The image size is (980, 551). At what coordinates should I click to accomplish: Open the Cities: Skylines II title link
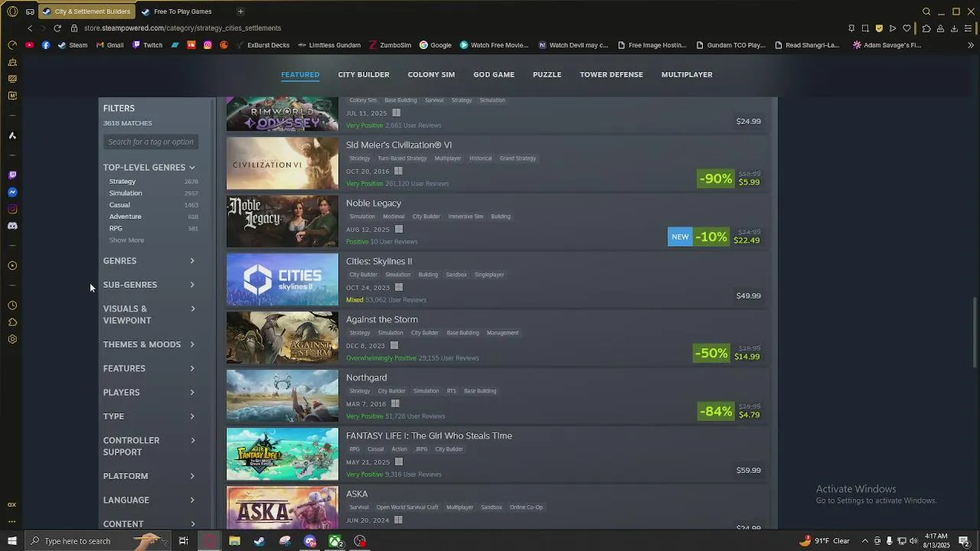379,261
